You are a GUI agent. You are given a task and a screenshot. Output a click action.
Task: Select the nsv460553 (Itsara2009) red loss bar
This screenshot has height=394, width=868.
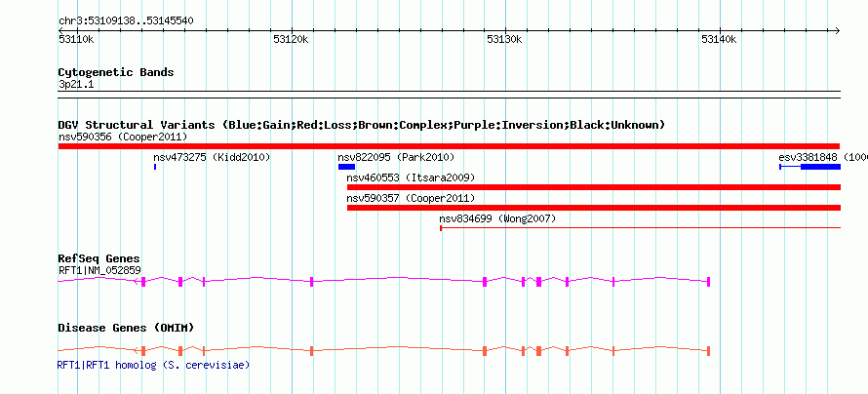(593, 187)
